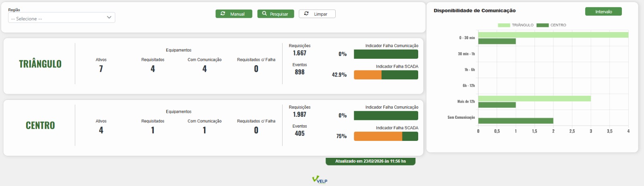Viewport: 644px width, 186px height.
Task: Click the Atualizado em timestamp badge
Action: click(370, 161)
